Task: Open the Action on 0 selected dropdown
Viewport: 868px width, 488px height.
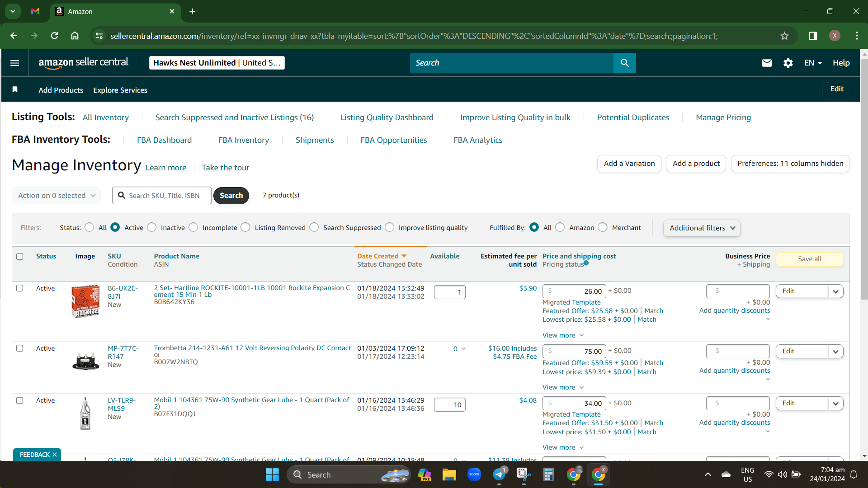Action: tap(57, 195)
